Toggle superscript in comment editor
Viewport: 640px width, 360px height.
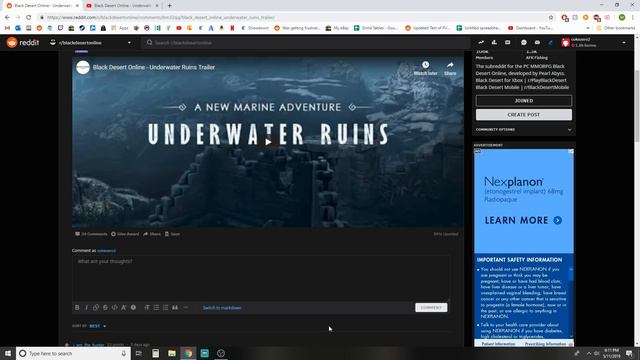(x=124, y=307)
